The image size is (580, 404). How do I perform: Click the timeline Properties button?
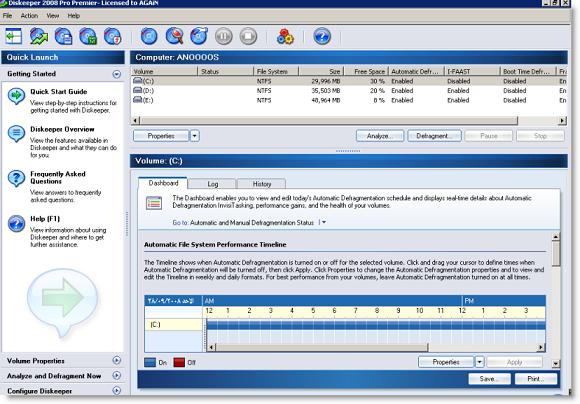(446, 361)
